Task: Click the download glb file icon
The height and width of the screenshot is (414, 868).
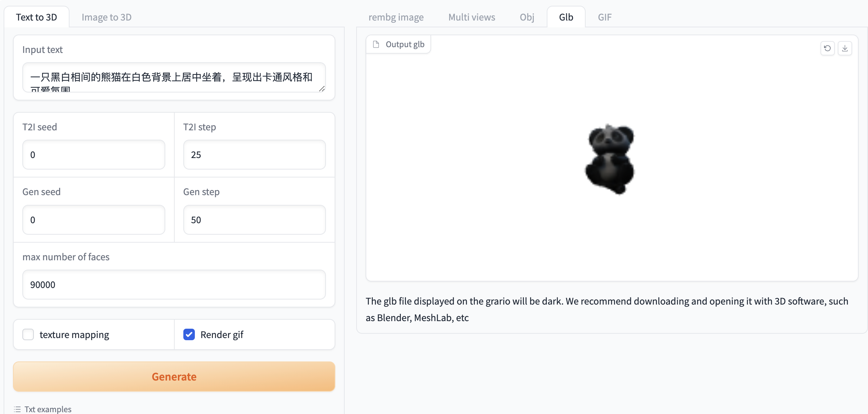Action: point(845,48)
